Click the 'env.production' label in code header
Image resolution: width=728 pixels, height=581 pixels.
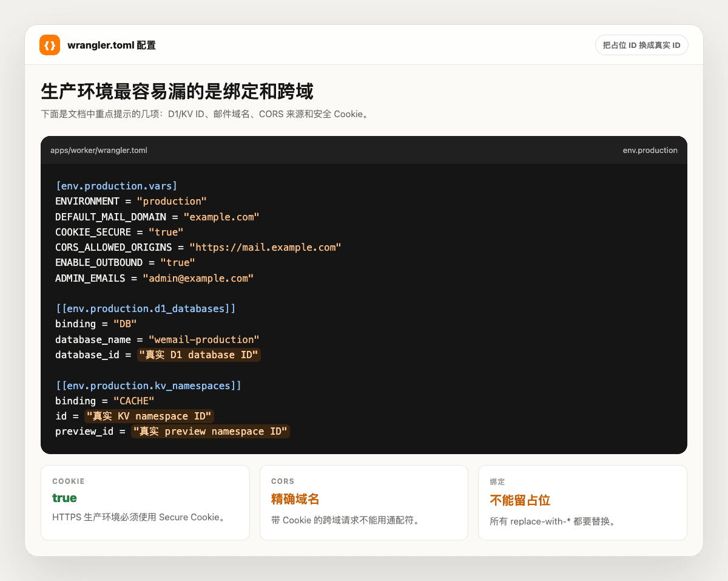tap(650, 150)
